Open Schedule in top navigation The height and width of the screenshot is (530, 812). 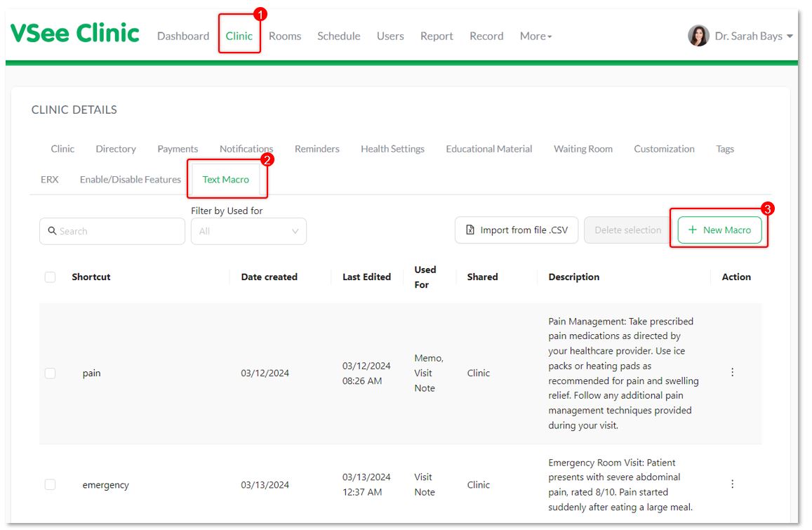[339, 36]
